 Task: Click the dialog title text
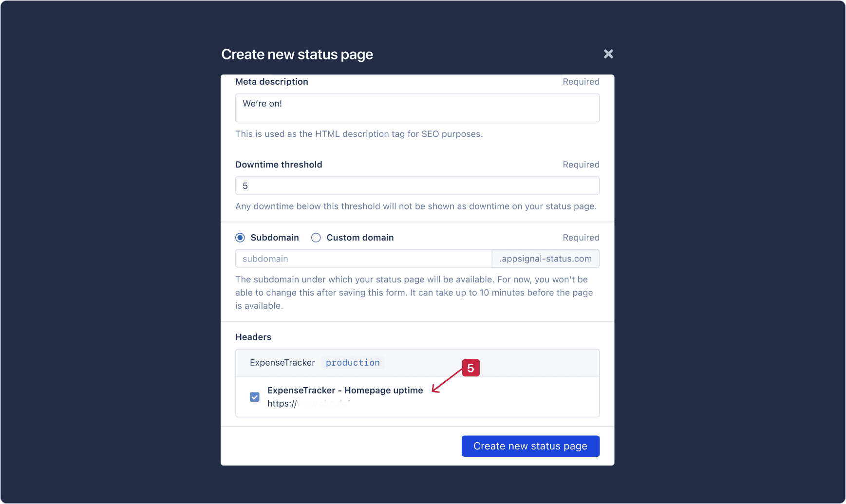pyautogui.click(x=297, y=54)
